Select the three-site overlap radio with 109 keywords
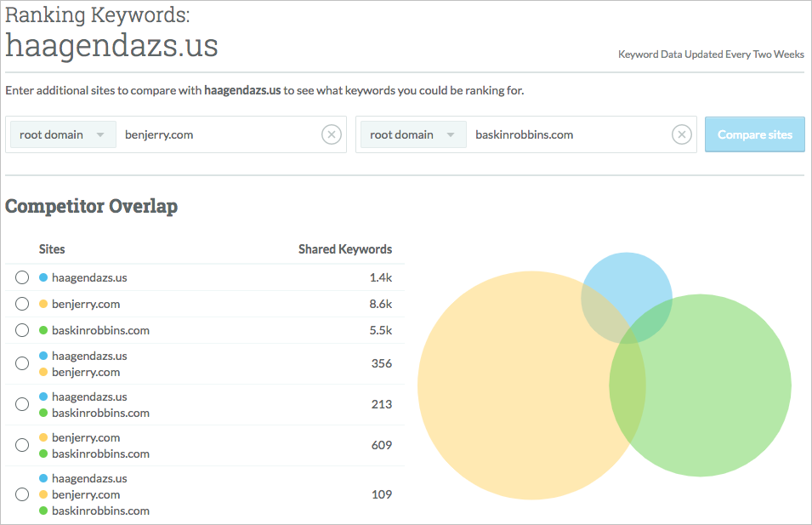This screenshot has width=812, height=525. (x=22, y=494)
